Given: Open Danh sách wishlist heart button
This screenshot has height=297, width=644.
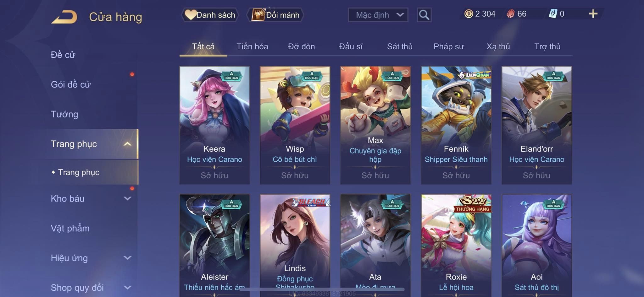Looking at the screenshot, I should point(210,15).
